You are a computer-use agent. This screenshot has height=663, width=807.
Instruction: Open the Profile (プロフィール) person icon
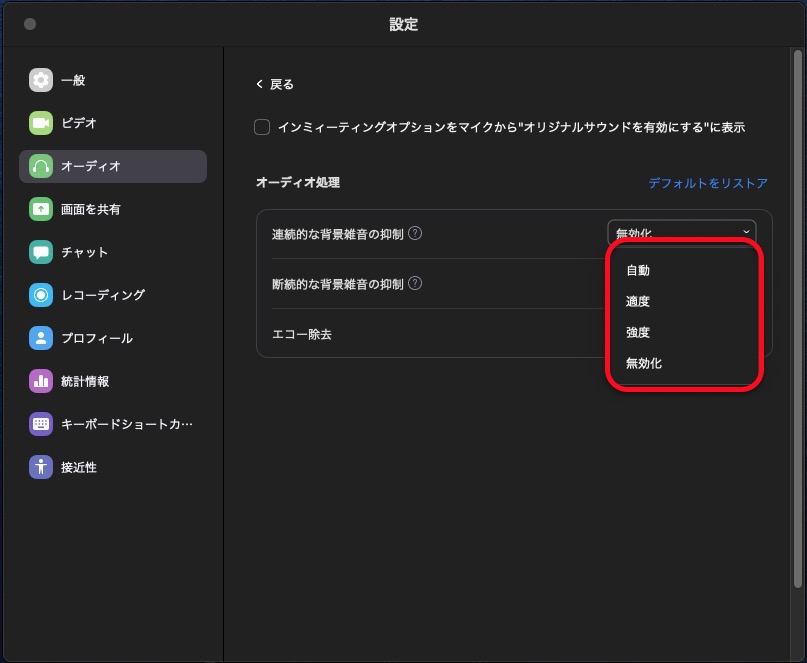click(x=41, y=338)
